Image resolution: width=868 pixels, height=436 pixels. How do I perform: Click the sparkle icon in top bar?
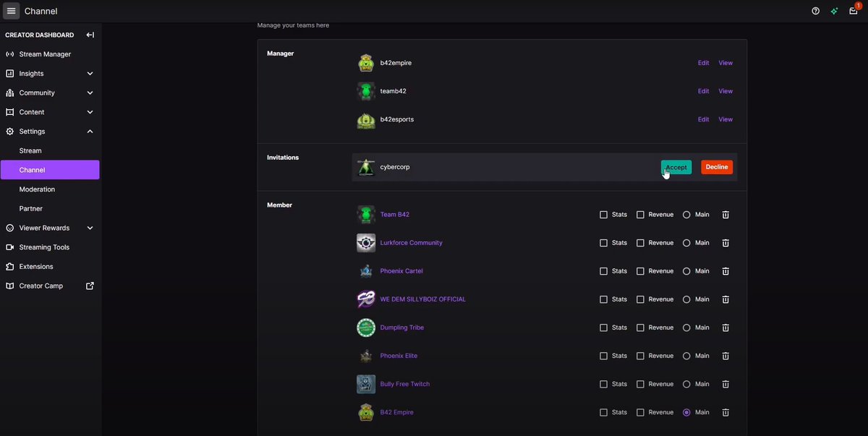point(835,11)
